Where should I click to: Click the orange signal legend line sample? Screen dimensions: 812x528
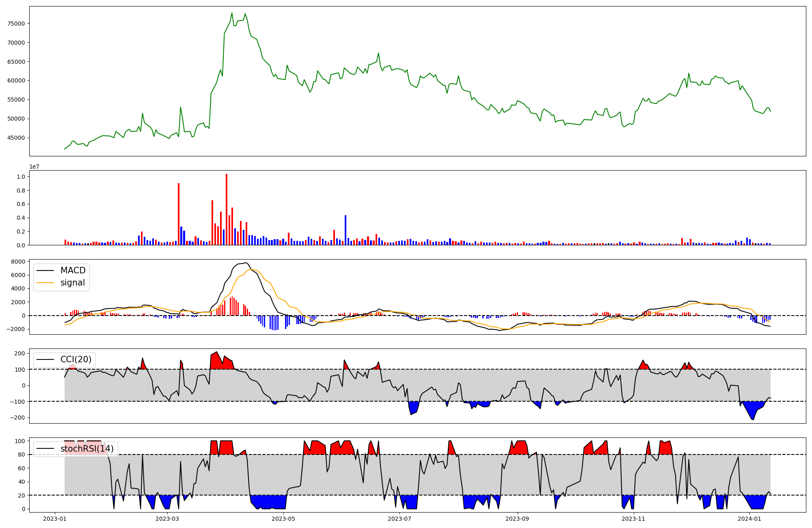pos(45,283)
